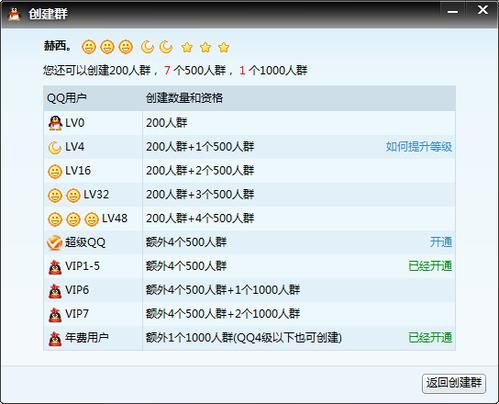Click the last star icon in user level
The width and height of the screenshot is (499, 404).
pyautogui.click(x=224, y=47)
